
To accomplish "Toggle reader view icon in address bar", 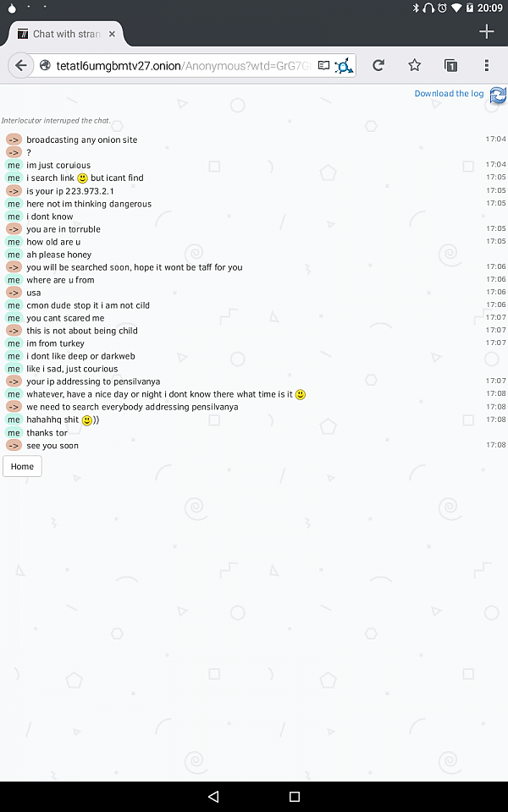I will point(324,66).
